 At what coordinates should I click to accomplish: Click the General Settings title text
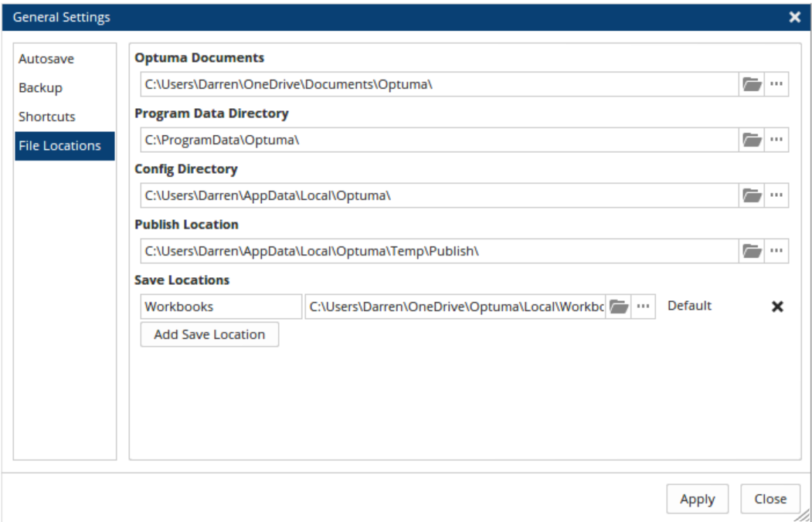(x=62, y=17)
